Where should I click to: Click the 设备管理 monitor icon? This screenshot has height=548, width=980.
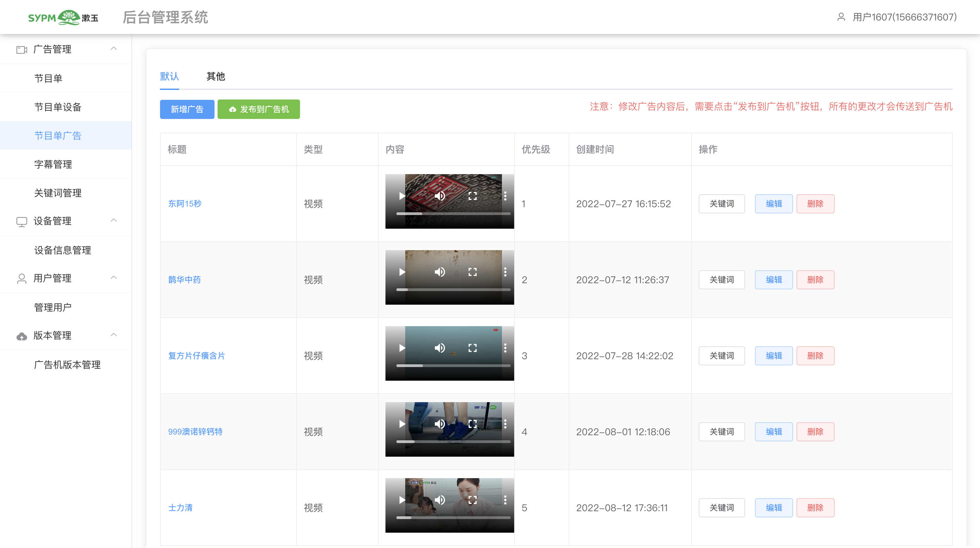coord(22,222)
